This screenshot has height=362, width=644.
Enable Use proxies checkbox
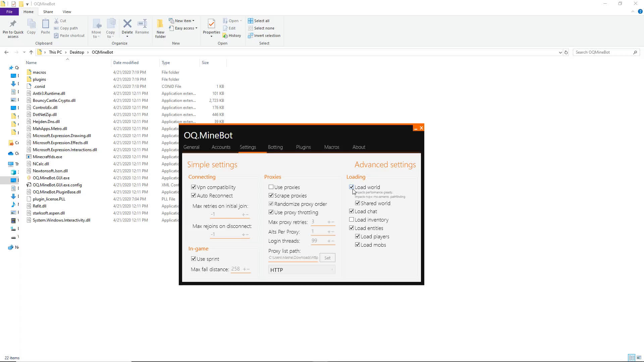coord(271,187)
